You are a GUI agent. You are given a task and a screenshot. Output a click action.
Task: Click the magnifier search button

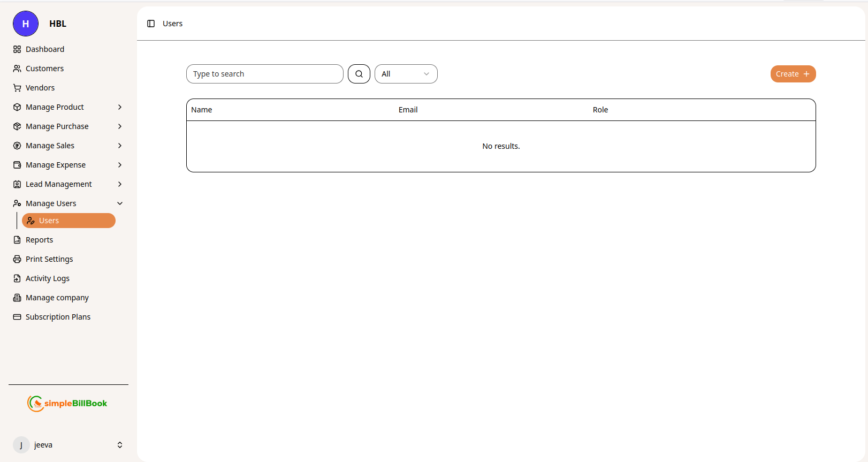click(359, 74)
